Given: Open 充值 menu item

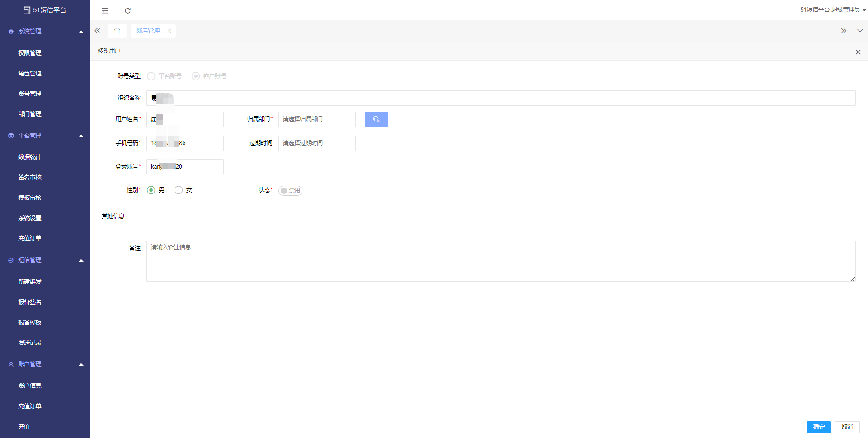Looking at the screenshot, I should [x=24, y=426].
